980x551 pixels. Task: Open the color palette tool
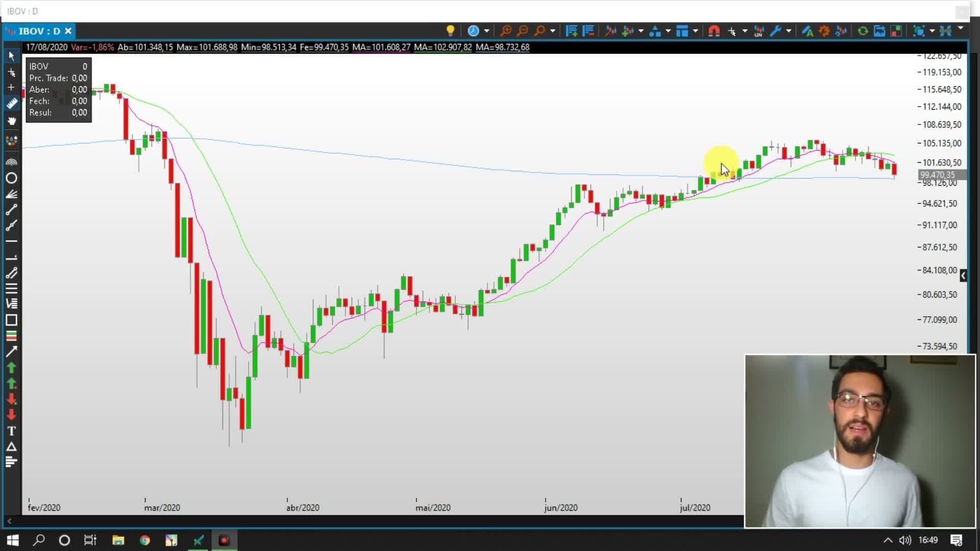(x=11, y=141)
